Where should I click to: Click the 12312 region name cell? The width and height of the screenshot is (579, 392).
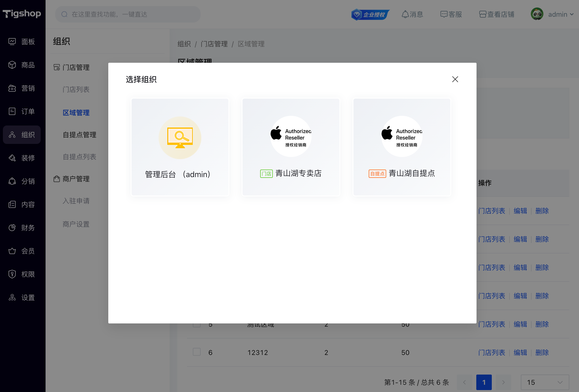[257, 352]
